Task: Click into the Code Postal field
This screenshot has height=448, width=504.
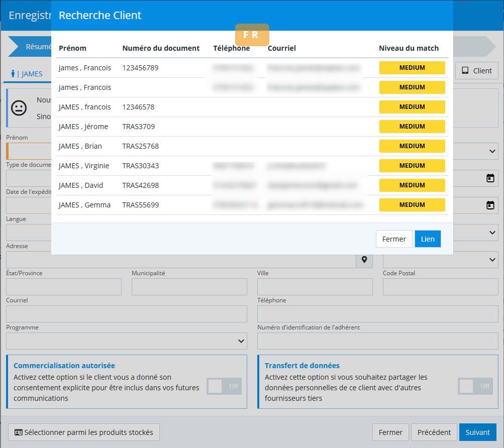Action: click(440, 287)
